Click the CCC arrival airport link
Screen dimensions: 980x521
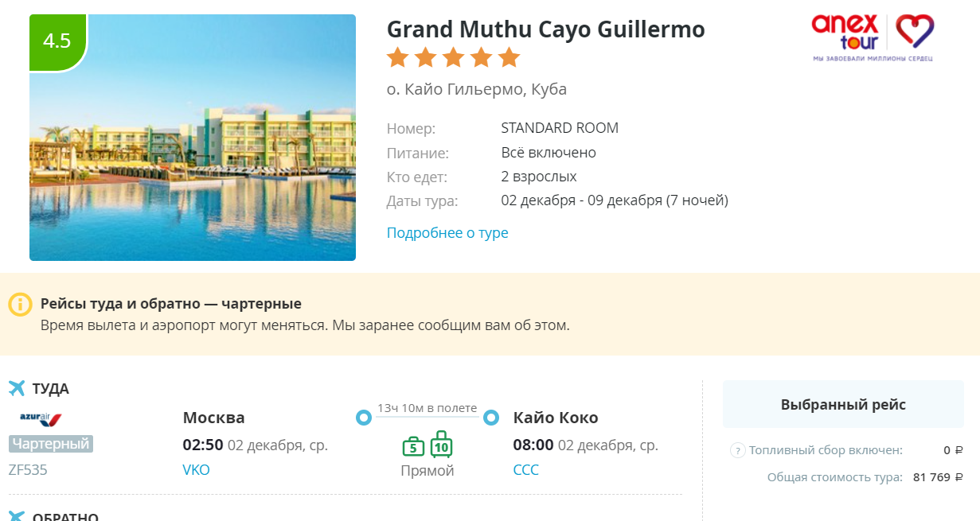pyautogui.click(x=526, y=470)
